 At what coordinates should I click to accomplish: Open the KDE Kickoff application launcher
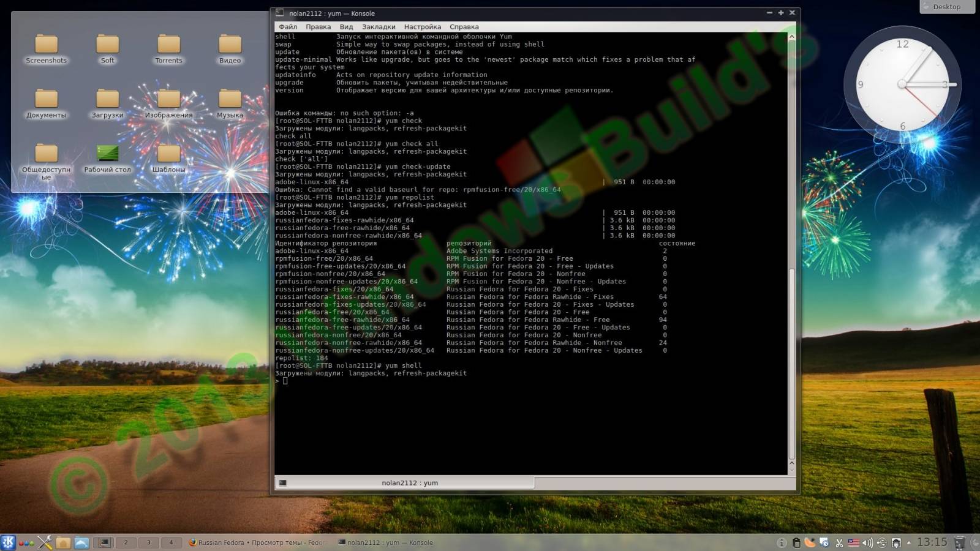pos(8,542)
